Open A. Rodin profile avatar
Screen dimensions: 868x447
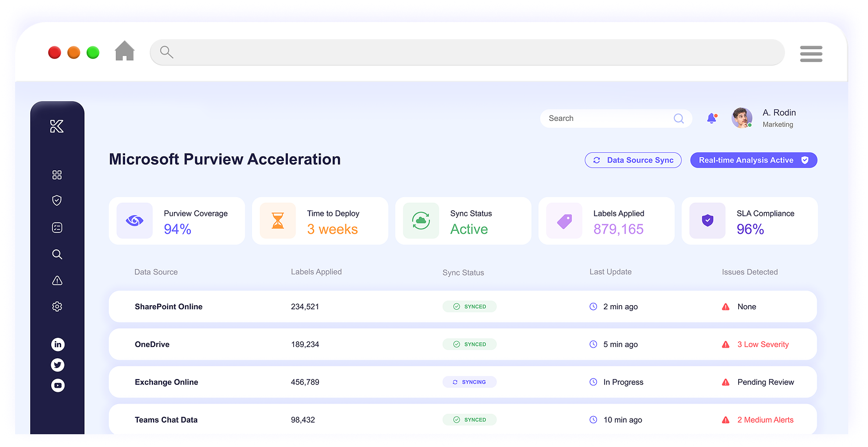coord(742,118)
